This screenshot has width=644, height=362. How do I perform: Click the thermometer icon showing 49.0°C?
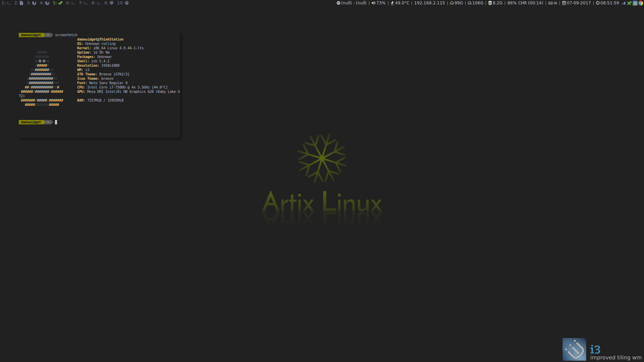[392, 3]
